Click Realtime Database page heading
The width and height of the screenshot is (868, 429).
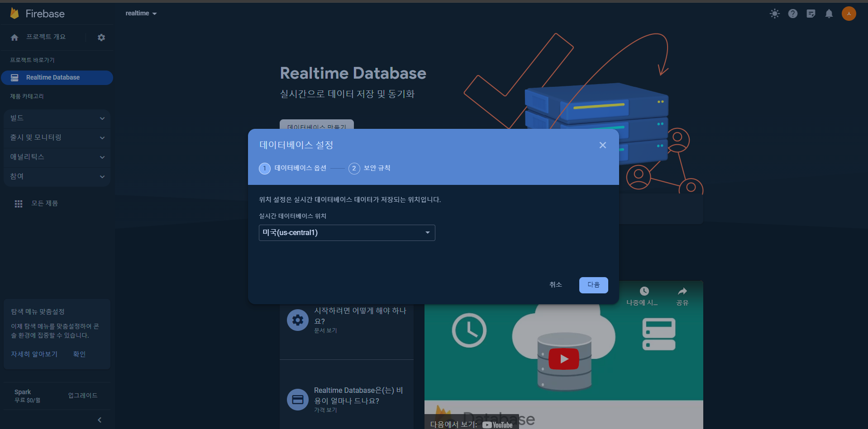353,73
